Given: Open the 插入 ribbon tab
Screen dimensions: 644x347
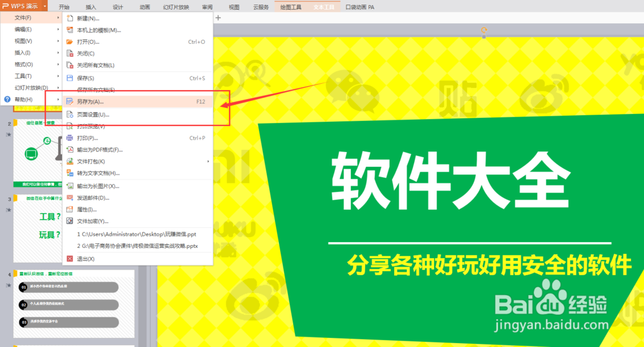Looking at the screenshot, I should (x=91, y=7).
